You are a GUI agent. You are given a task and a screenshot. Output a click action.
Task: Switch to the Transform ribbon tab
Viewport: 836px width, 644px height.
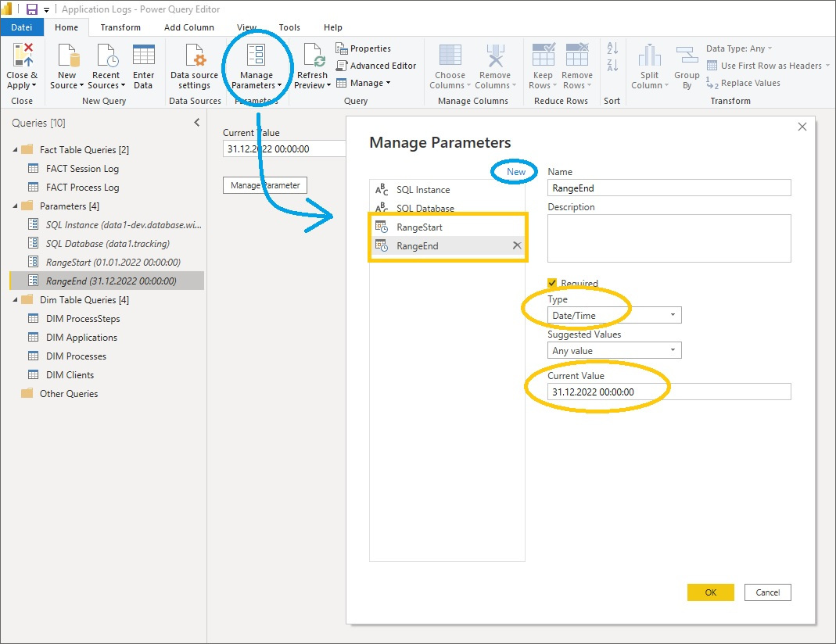pyautogui.click(x=120, y=27)
